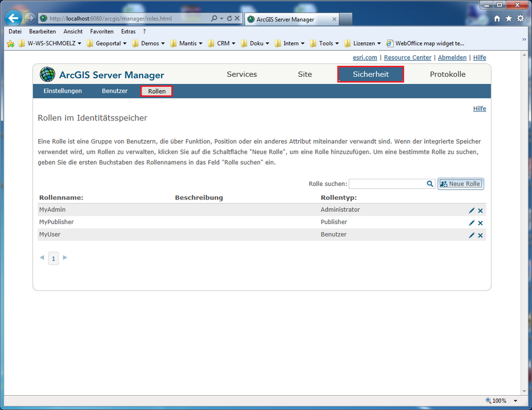Switch to the Services tab
Image resolution: width=532 pixels, height=410 pixels.
pos(242,74)
